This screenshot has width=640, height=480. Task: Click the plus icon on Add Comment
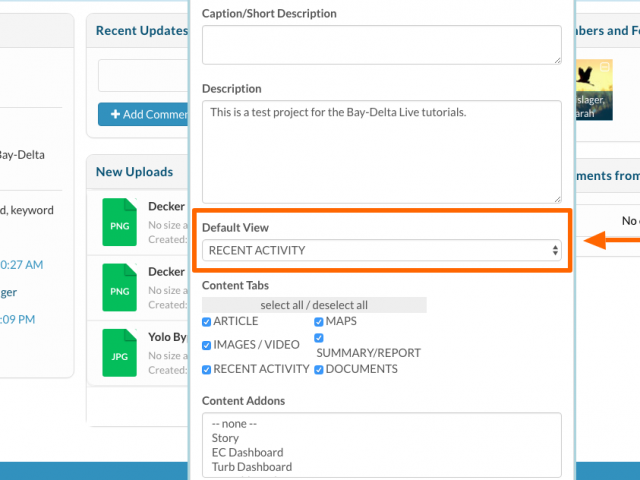pos(116,114)
